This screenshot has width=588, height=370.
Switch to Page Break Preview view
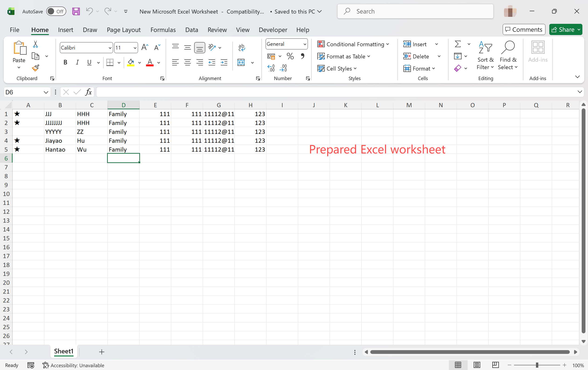(x=495, y=365)
